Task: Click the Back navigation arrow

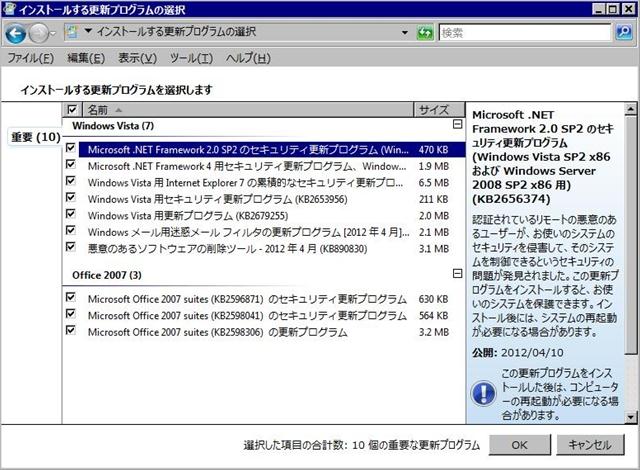Action: 16,33
